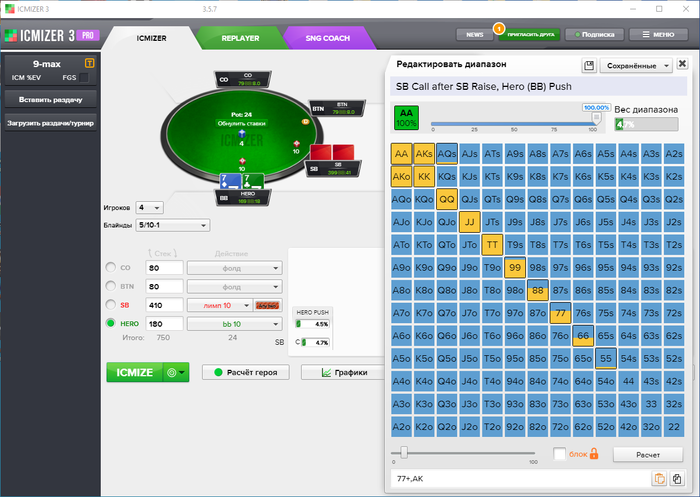Click the Расчет button in range editor

click(x=648, y=455)
